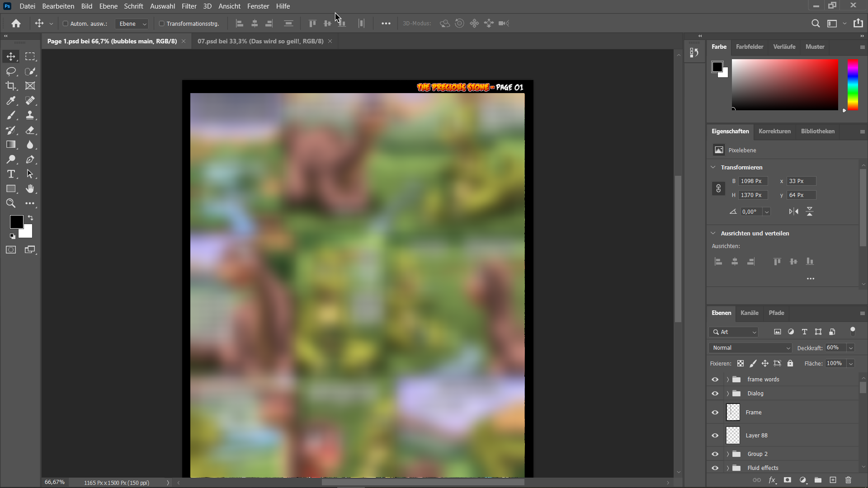Viewport: 868px width, 488px height.
Task: Select the Horizontal Type tool
Action: click(11, 174)
